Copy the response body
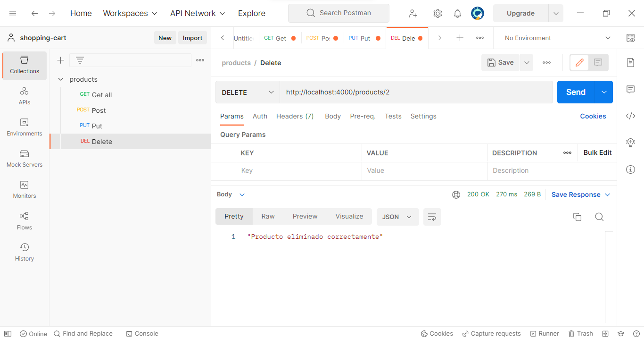The width and height of the screenshot is (644, 338). 577,217
